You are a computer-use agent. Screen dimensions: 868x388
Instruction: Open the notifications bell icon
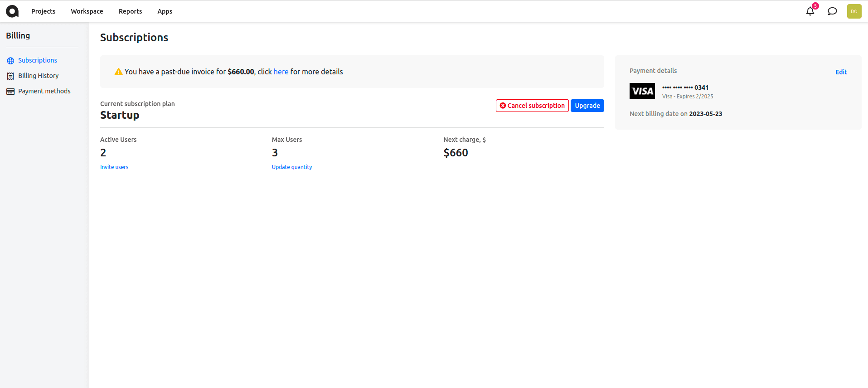(810, 11)
